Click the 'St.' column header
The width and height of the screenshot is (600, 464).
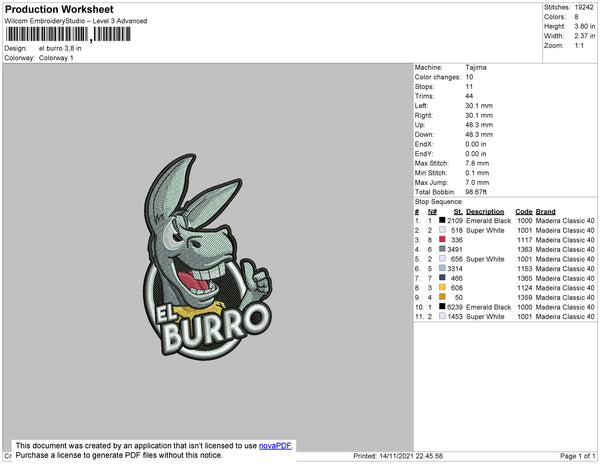coord(458,212)
